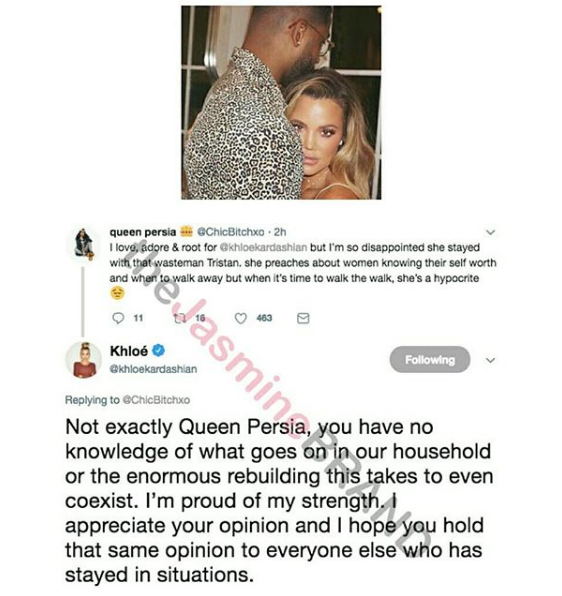Click the queen persia display name
Screen dimensions: 562x596
pyautogui.click(x=143, y=231)
